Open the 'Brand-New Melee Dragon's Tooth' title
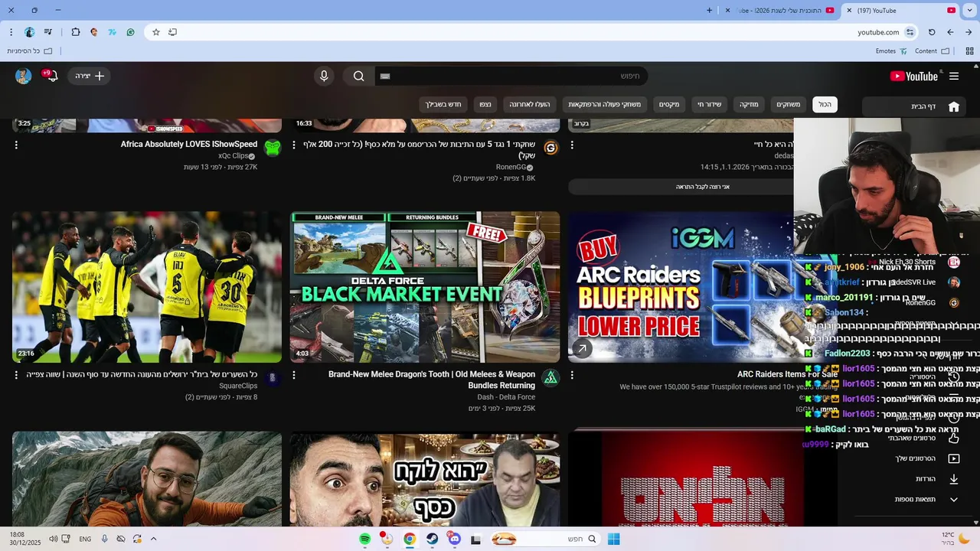This screenshot has height=551, width=980. (x=432, y=380)
